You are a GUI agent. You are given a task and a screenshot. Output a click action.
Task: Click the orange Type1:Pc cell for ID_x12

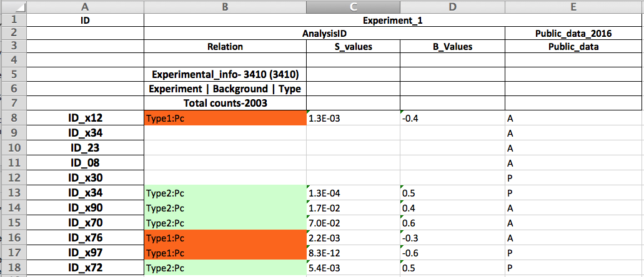225,119
